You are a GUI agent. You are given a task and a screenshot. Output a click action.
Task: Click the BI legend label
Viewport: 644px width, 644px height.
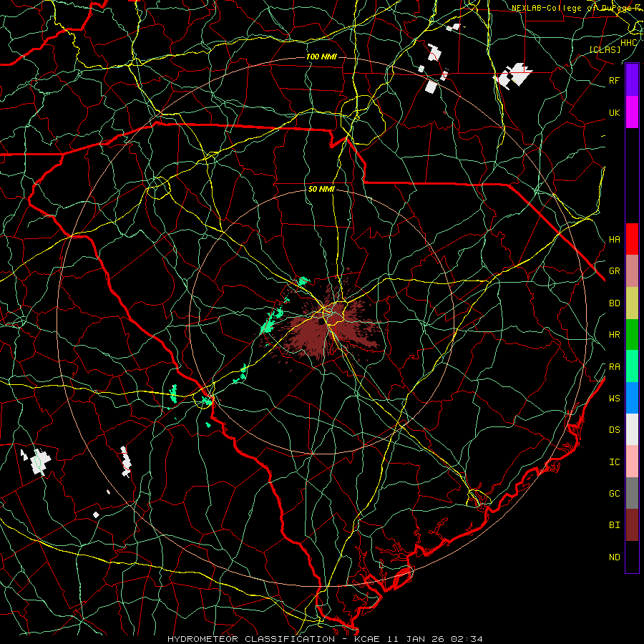pos(615,525)
